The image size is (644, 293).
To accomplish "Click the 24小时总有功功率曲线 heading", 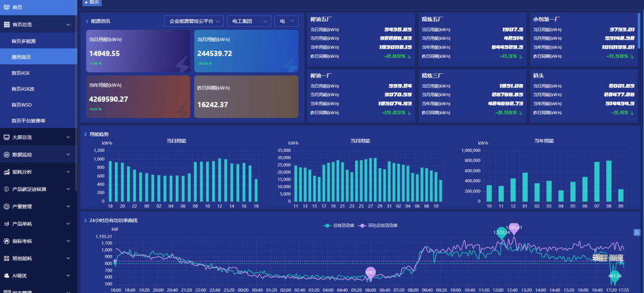I will (113, 220).
